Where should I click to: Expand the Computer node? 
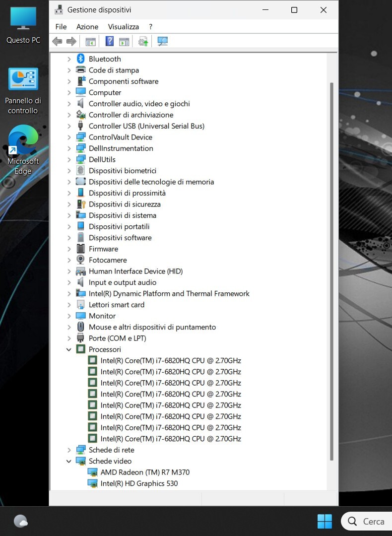[69, 93]
